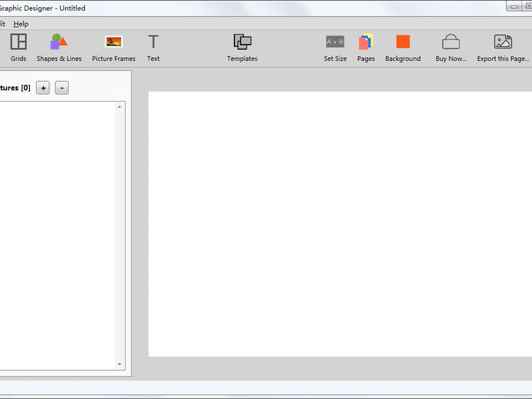Screen dimensions: 532x399
Task: Select the Text tool
Action: click(x=153, y=48)
